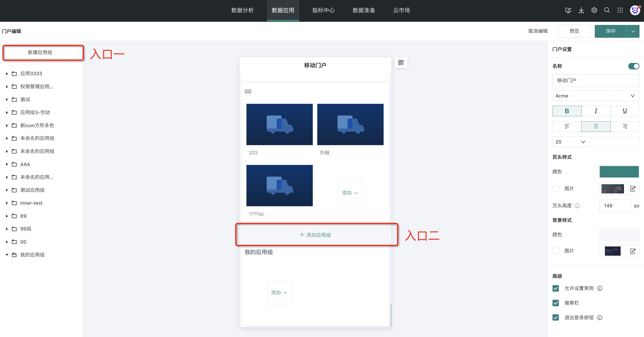The image size is (644, 337).
Task: Select the inner-test folder icon
Action: 14,203
